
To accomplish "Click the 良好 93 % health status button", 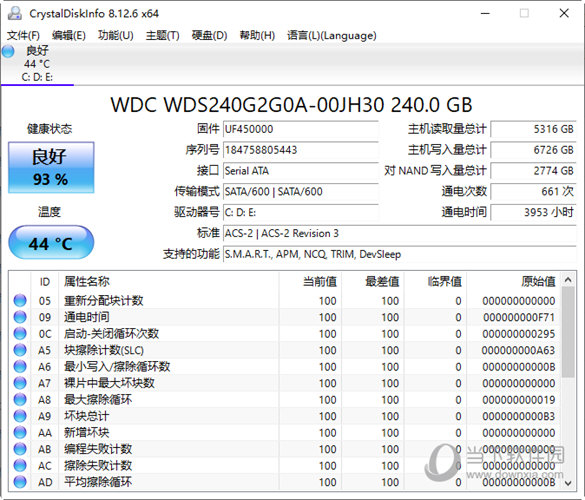I will pos(51,167).
